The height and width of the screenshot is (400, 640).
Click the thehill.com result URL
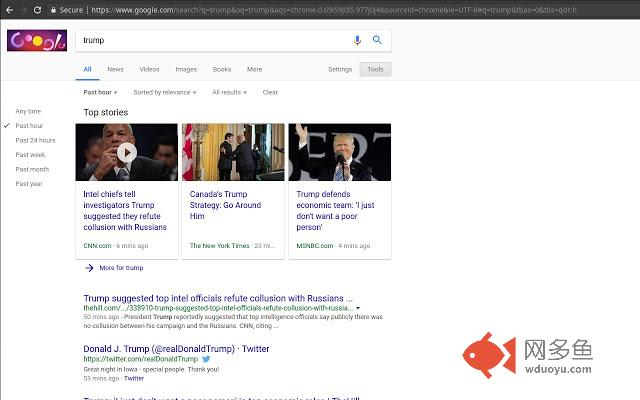pyautogui.click(x=218, y=308)
